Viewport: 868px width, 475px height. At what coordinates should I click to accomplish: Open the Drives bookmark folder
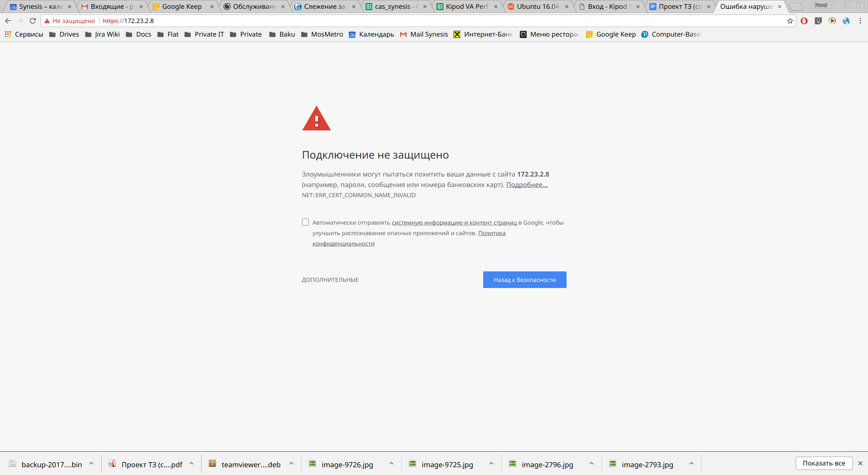(64, 34)
